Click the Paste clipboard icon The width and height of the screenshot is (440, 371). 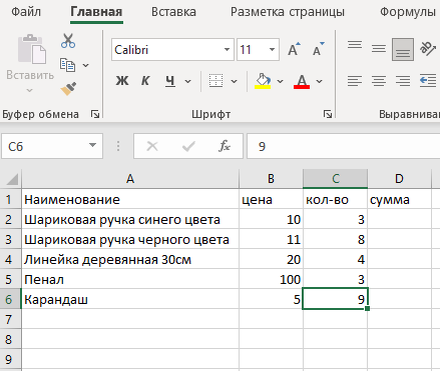32,49
